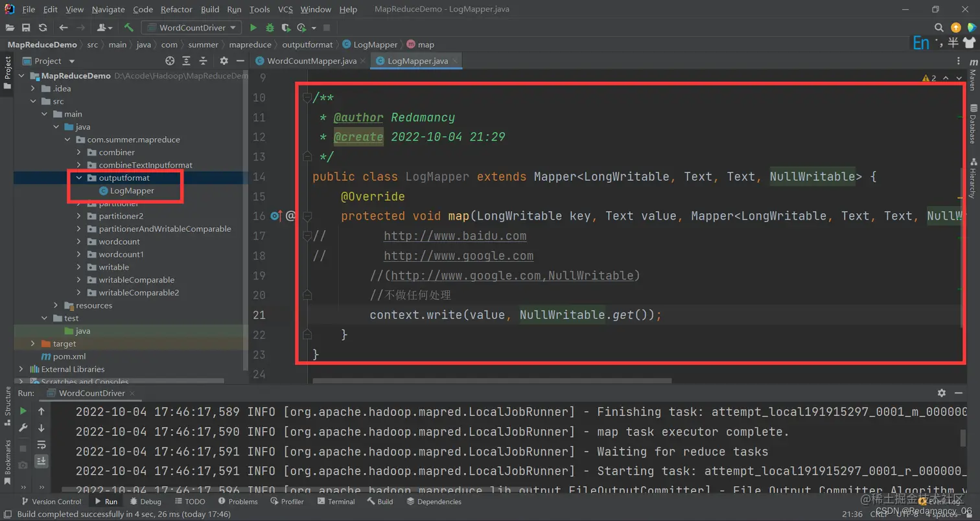Toggle the Hierarchy side panel
Image resolution: width=980 pixels, height=521 pixels.
click(x=973, y=178)
